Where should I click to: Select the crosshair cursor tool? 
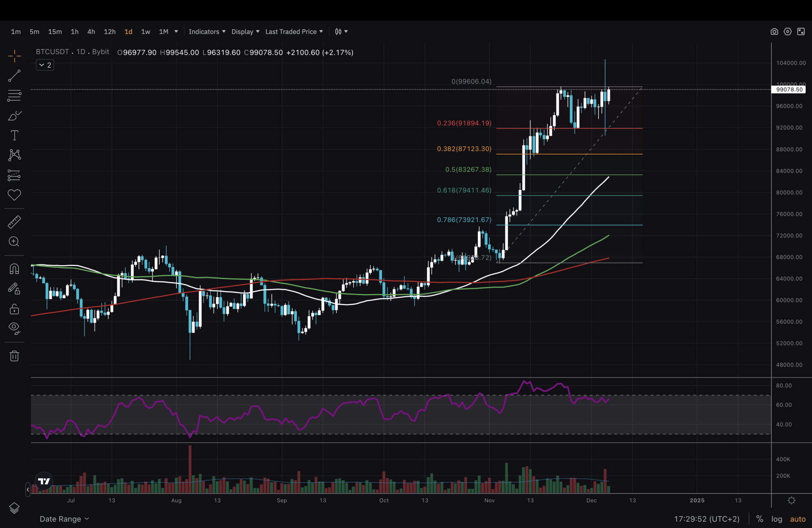point(14,56)
